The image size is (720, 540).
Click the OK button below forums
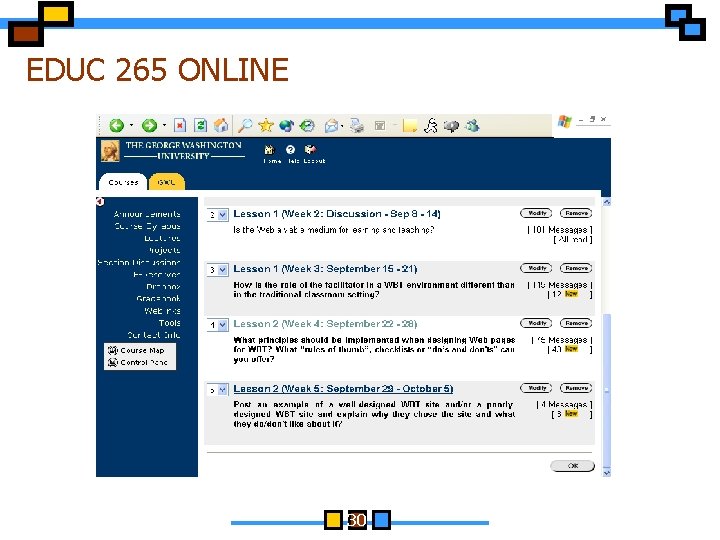click(573, 466)
